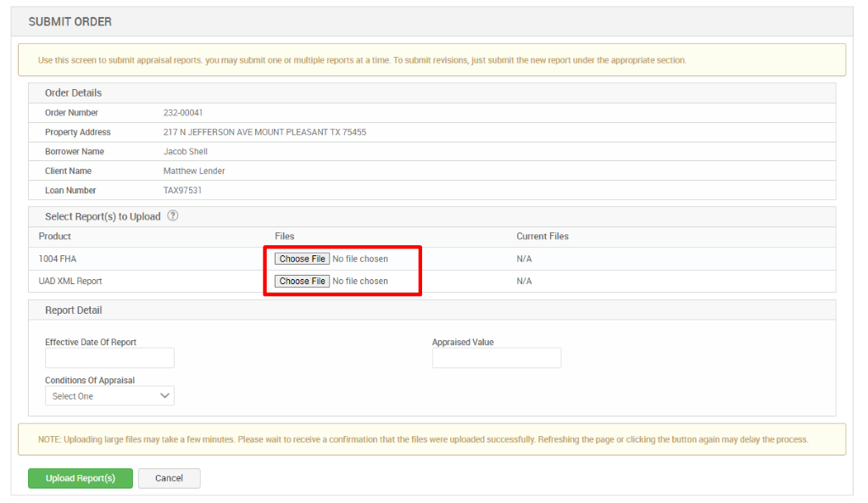
Task: Click the Order Number 232-00041
Action: [x=184, y=112]
